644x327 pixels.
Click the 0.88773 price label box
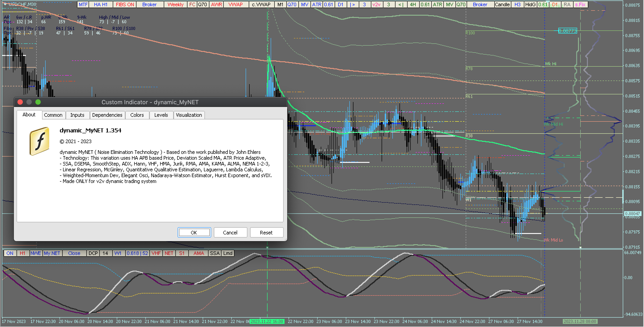(567, 31)
